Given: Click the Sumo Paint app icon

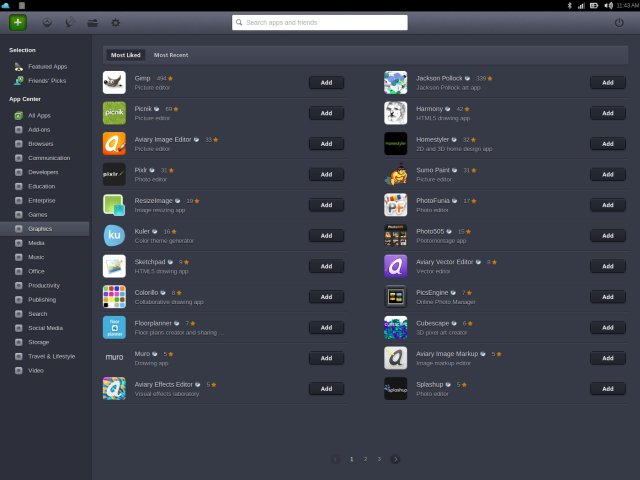Looking at the screenshot, I should click(x=396, y=174).
